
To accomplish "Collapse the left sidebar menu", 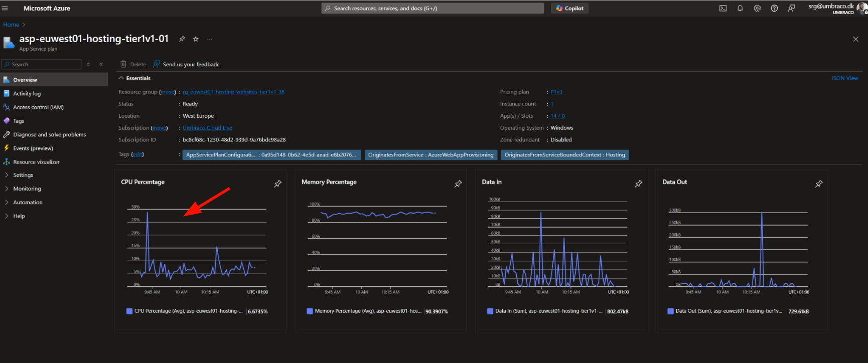I will pos(101,64).
